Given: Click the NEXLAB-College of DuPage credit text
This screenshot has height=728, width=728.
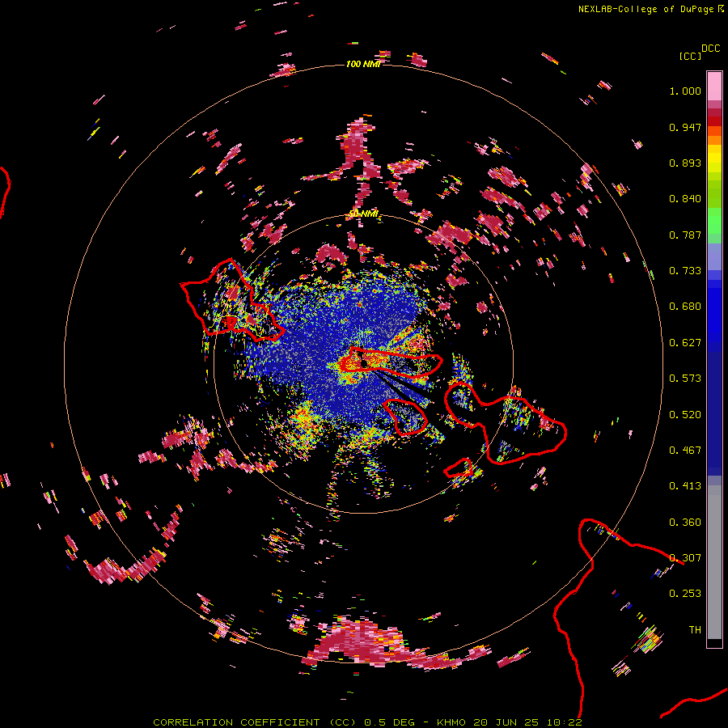Looking at the screenshot, I should click(647, 9).
